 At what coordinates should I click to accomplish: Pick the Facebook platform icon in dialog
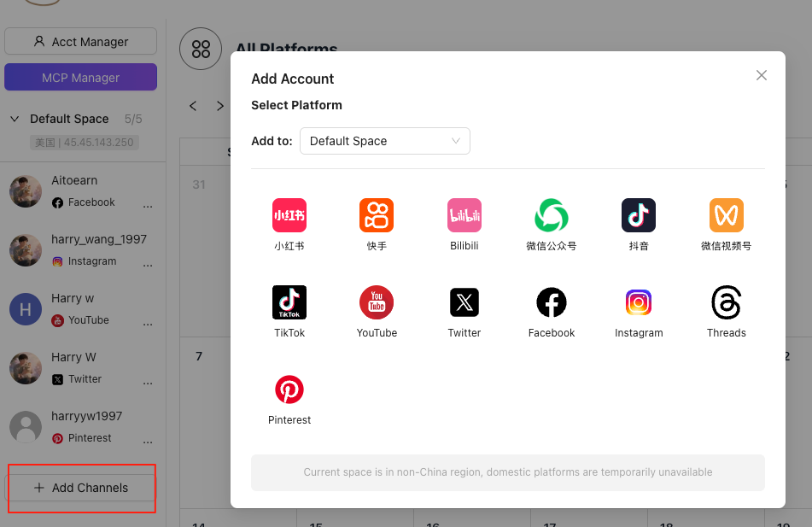(552, 302)
